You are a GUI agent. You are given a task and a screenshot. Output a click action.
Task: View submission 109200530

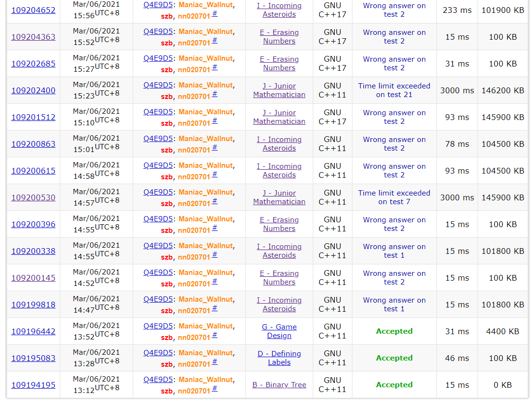pos(33,197)
